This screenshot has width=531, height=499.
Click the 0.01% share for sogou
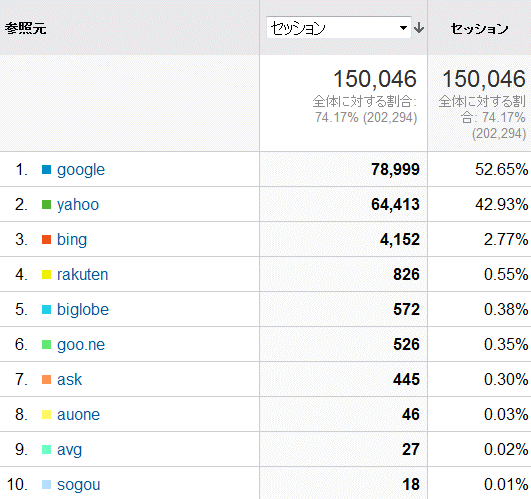click(x=506, y=484)
